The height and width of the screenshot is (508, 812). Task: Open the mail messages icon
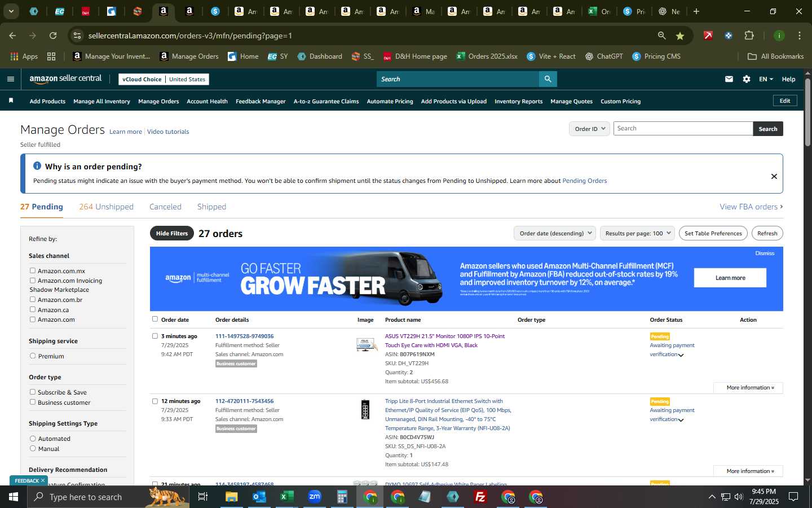point(729,79)
